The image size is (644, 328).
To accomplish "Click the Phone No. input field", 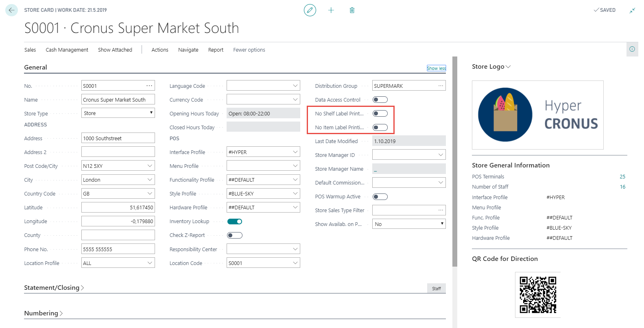I will pyautogui.click(x=118, y=249).
